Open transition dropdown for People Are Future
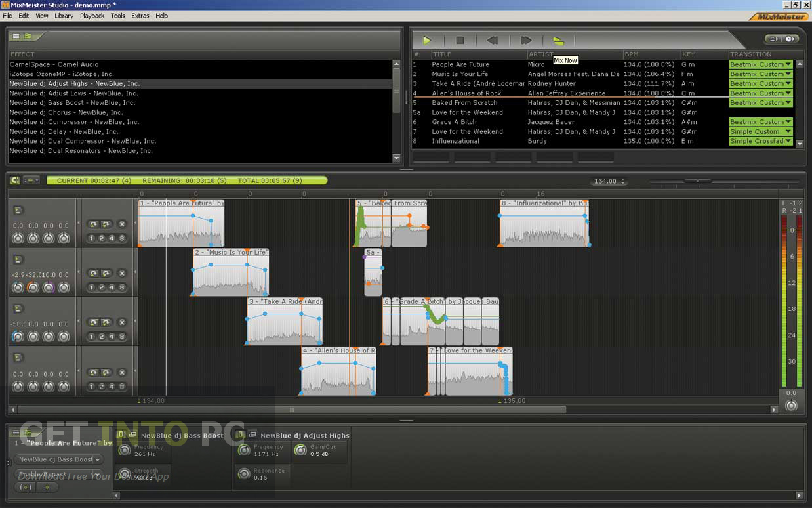The height and width of the screenshot is (508, 812). point(761,64)
